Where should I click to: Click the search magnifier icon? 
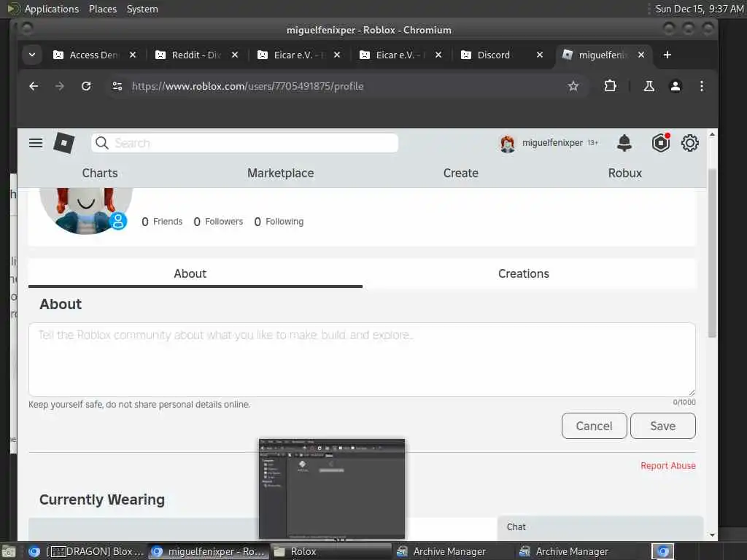point(101,143)
